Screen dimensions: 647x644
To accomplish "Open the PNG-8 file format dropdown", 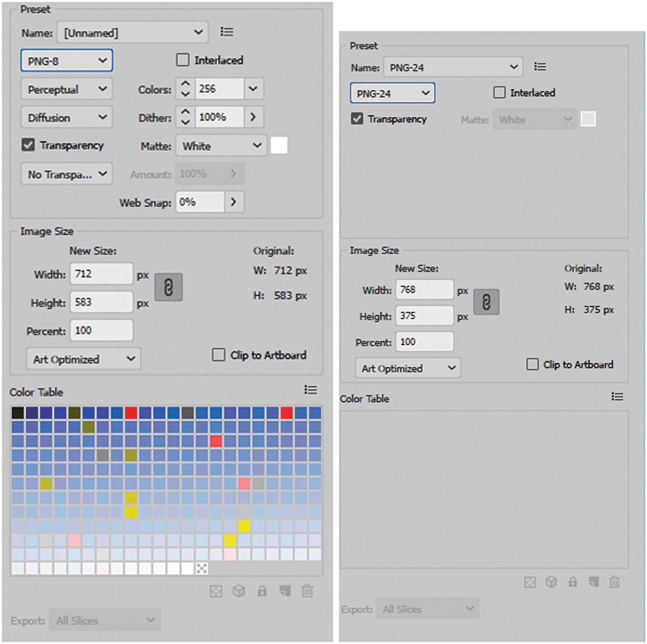I will pyautogui.click(x=67, y=61).
